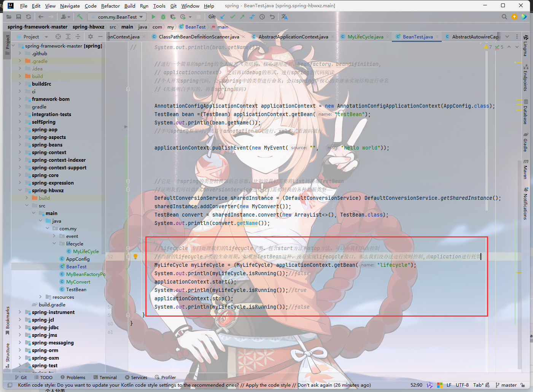Run BeanTest with the green play icon
This screenshot has height=392, width=533.
tap(153, 17)
